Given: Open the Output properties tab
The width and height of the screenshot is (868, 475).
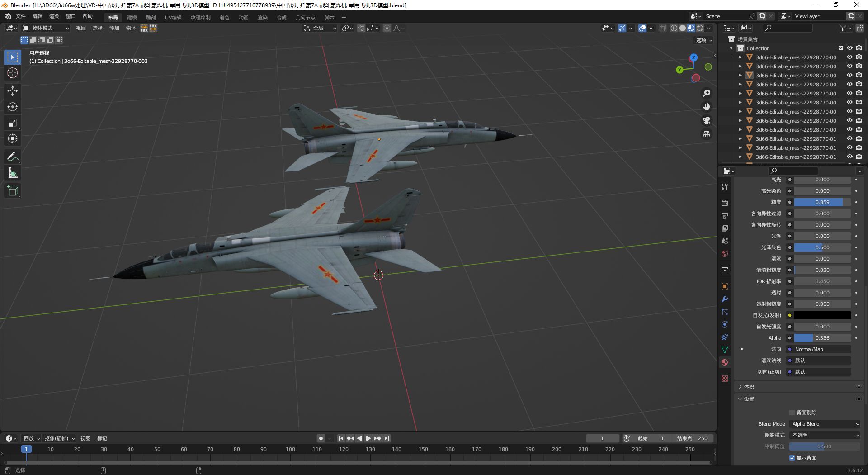Looking at the screenshot, I should point(725,216).
